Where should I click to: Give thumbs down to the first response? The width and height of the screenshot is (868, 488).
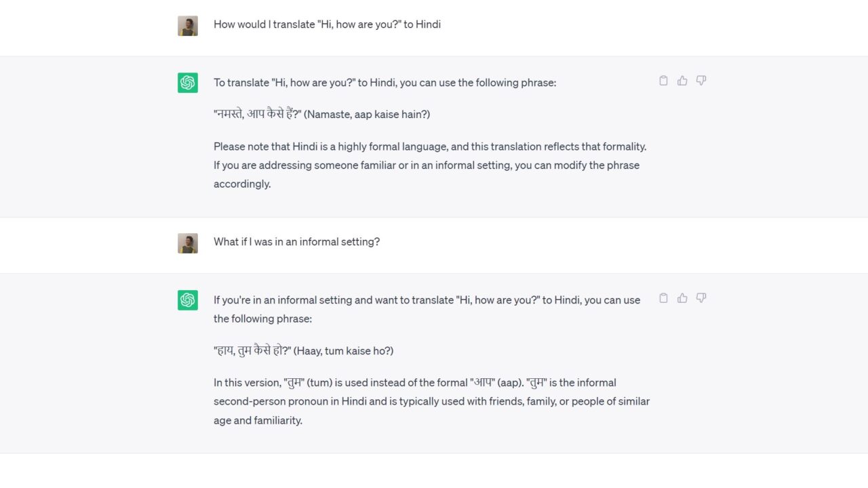(701, 80)
